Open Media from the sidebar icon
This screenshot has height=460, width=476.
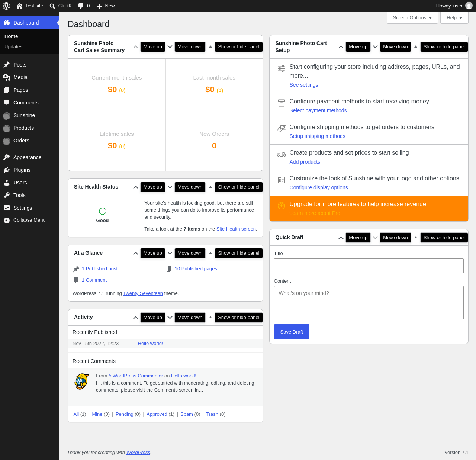[x=7, y=77]
